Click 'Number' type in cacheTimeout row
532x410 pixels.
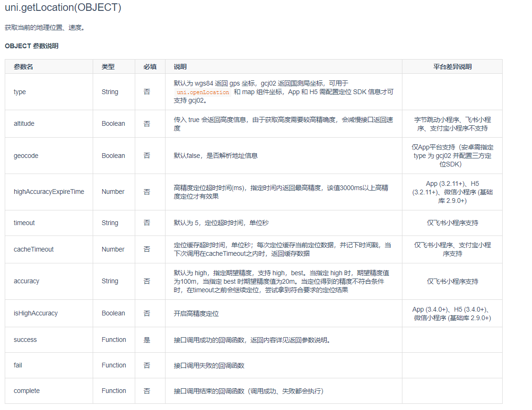click(x=113, y=249)
